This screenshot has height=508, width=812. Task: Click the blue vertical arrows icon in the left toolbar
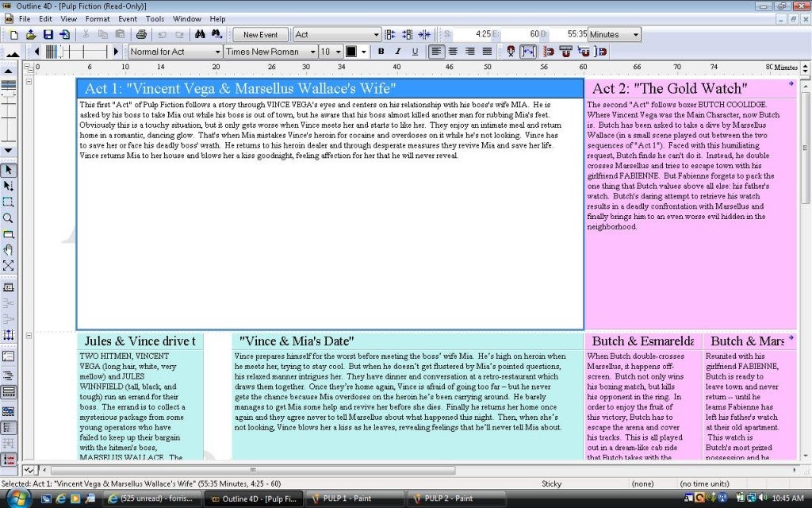tap(8, 335)
